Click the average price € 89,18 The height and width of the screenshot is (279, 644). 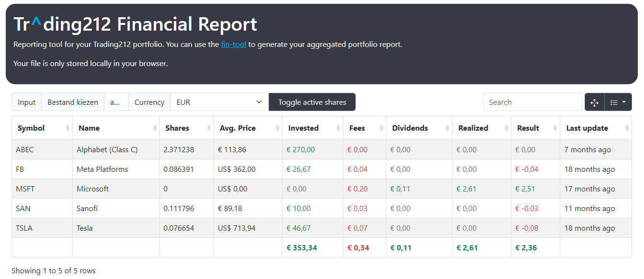coord(230,209)
